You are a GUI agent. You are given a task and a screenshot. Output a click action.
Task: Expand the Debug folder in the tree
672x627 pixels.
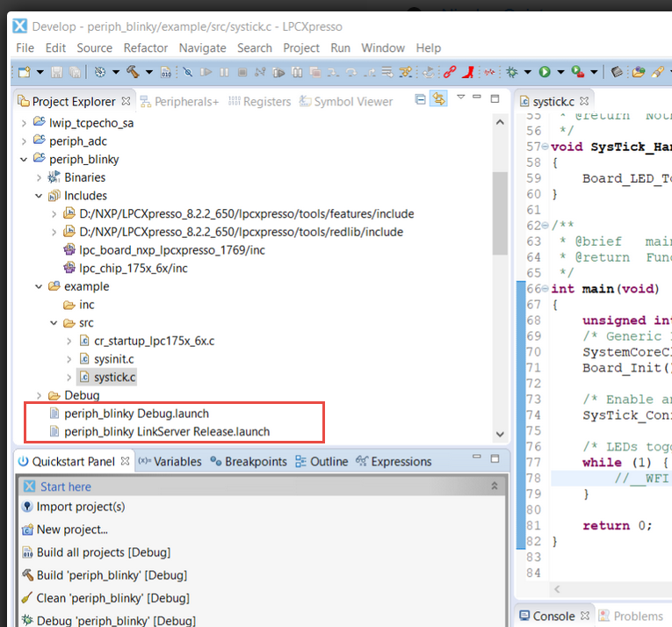point(39,395)
